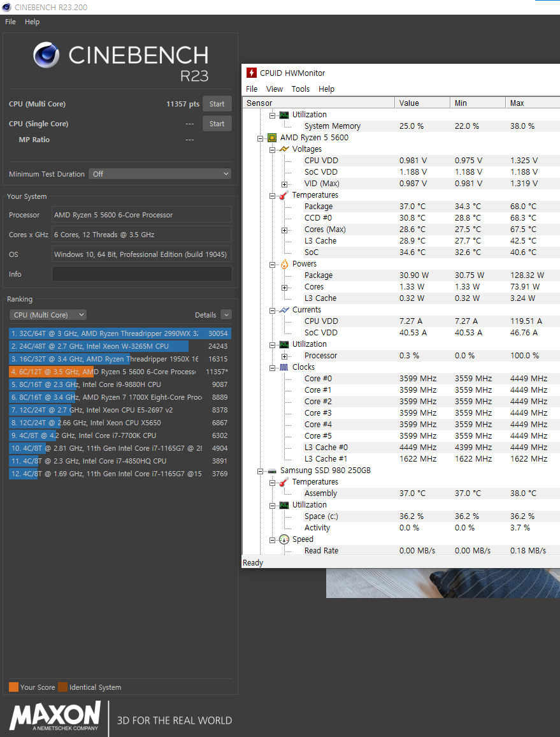
Task: Select ranking entry Intel Core i9-9880H CPU
Action: (x=120, y=384)
